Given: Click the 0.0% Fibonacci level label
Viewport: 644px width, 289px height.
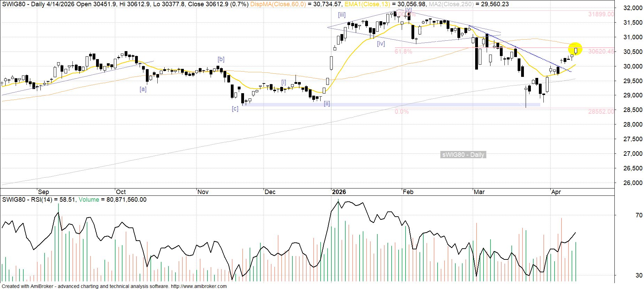Looking at the screenshot, I should pyautogui.click(x=402, y=112).
